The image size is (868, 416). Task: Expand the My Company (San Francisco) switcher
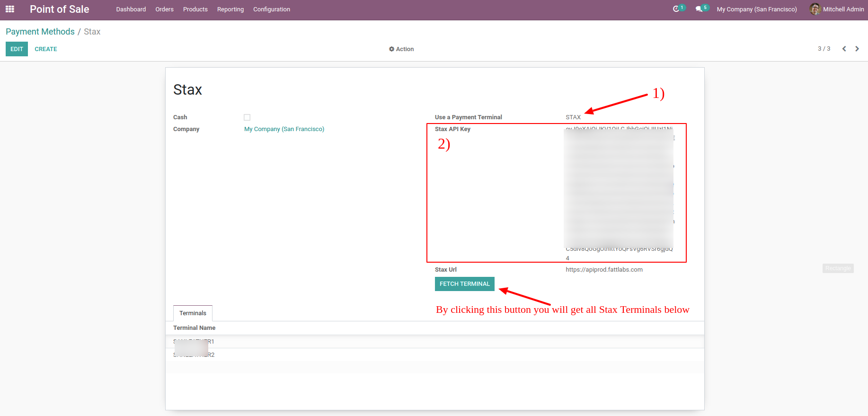[756, 9]
